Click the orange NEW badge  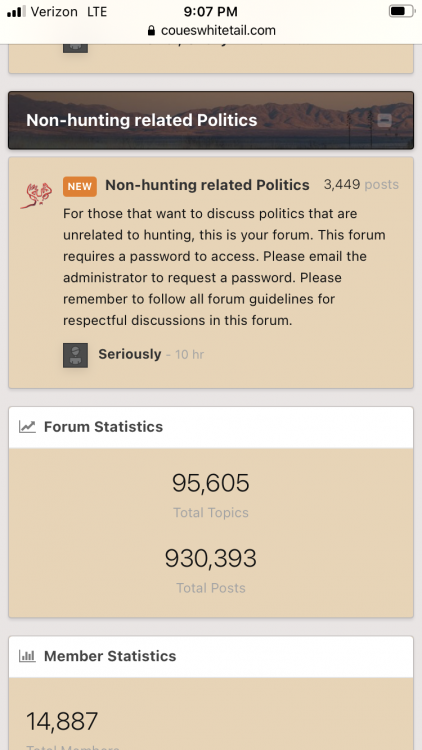tap(80, 187)
